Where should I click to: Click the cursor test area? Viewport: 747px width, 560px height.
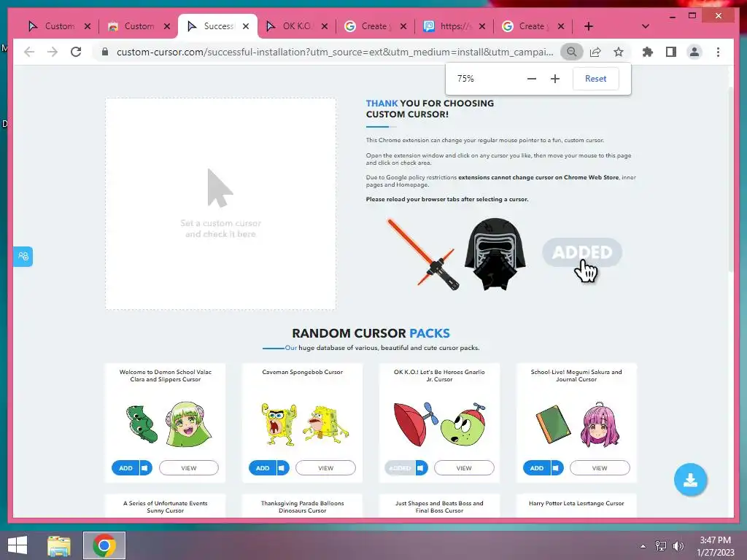click(220, 204)
